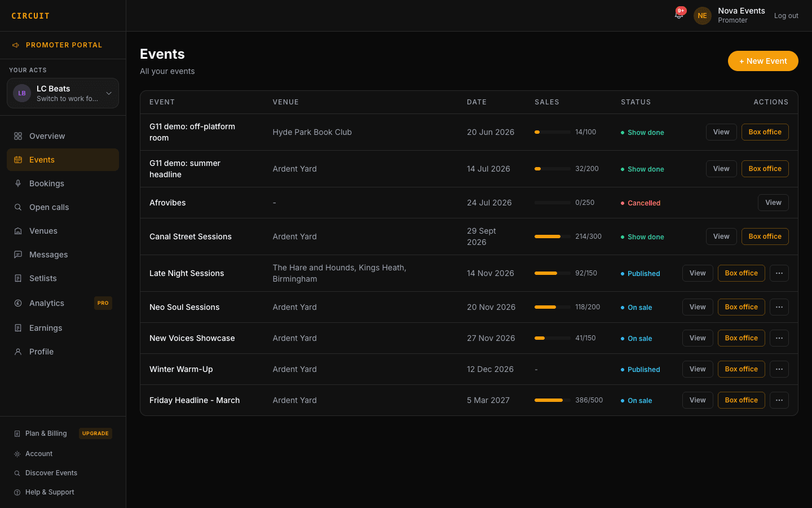Open the Earnings page
812x508 pixels.
(x=63, y=328)
